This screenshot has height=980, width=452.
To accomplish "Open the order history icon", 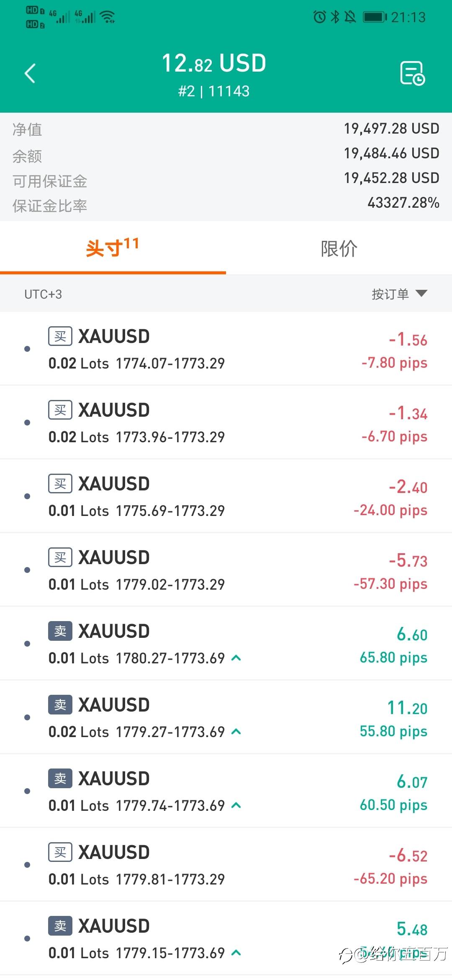I will tap(412, 74).
